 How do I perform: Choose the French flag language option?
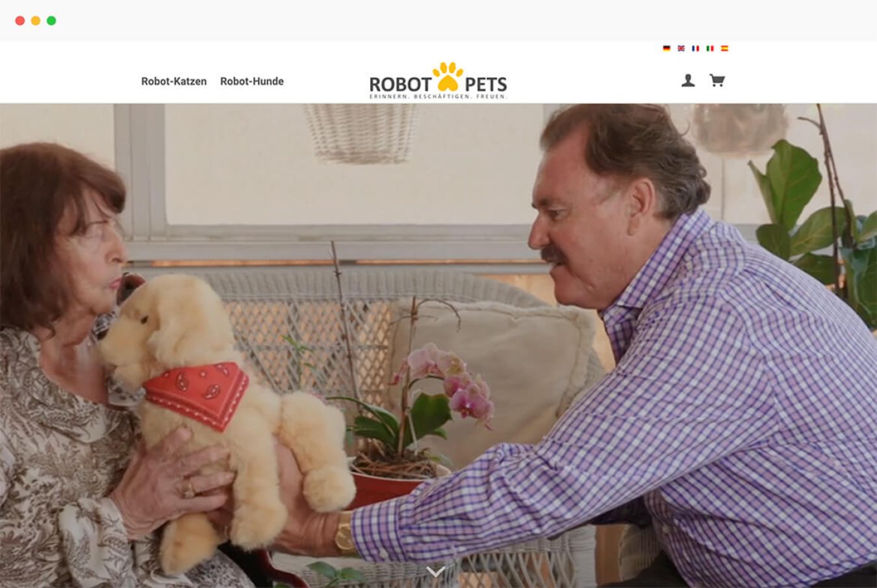coord(695,48)
